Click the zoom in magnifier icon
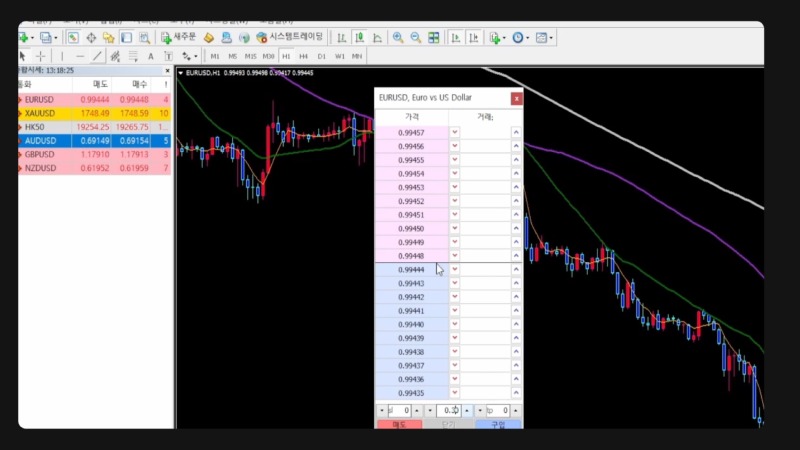The height and width of the screenshot is (450, 800). coord(397,38)
